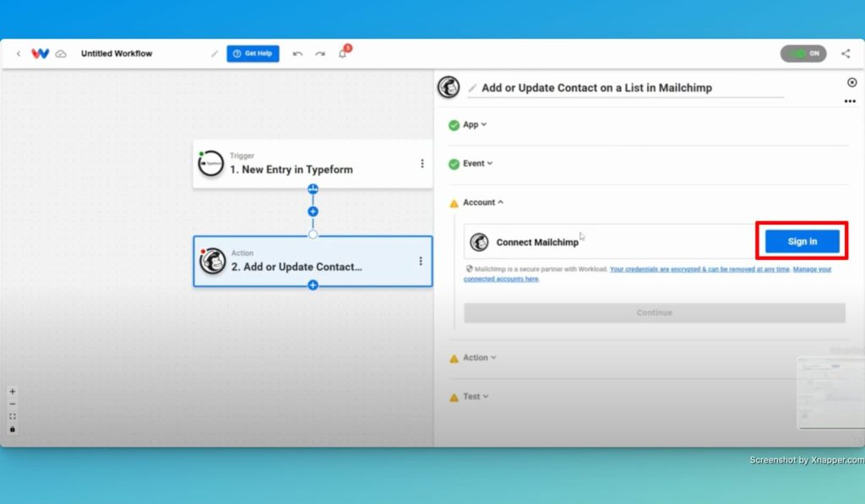The width and height of the screenshot is (865, 504).
Task: Click the greyed-out Continue button
Action: (x=655, y=312)
